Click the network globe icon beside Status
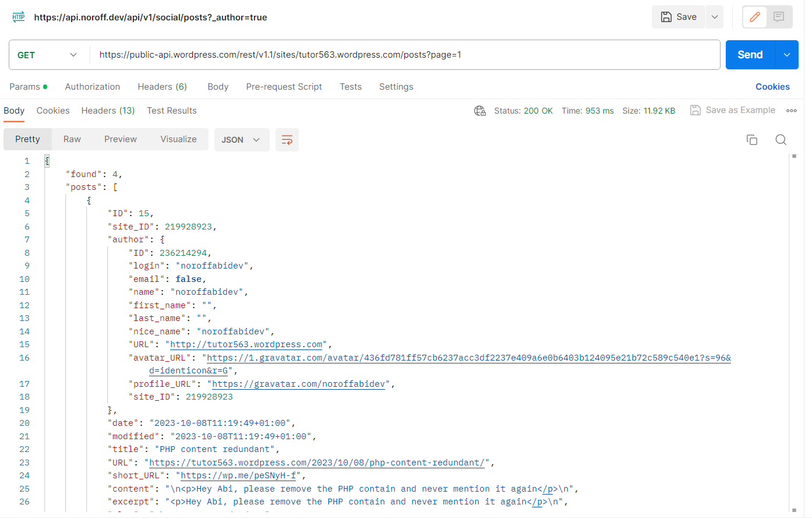Viewport: 812px width, 519px height. (x=480, y=111)
